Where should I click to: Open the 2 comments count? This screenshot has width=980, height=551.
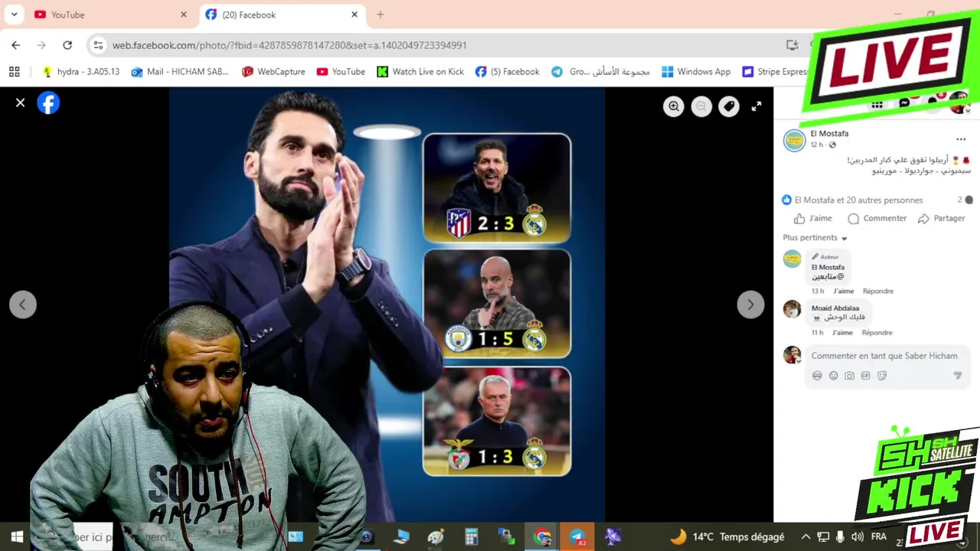click(965, 200)
